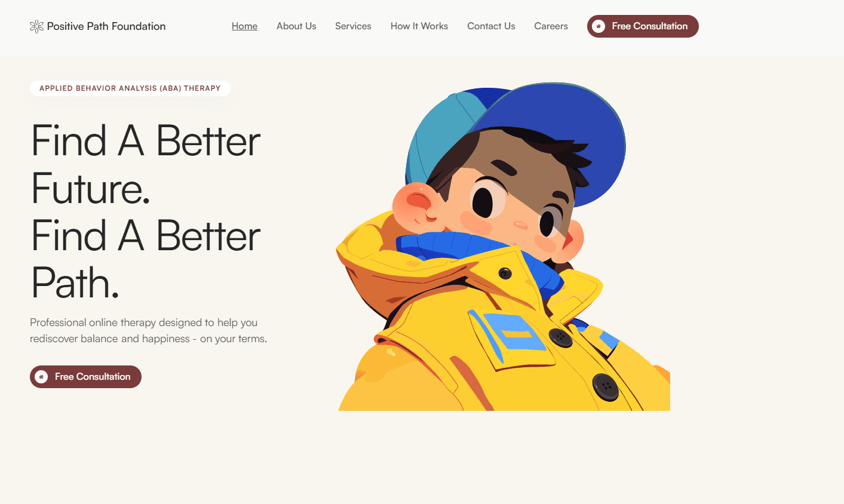Select How It Works in navigation
Screen dimensions: 844x504
(419, 26)
